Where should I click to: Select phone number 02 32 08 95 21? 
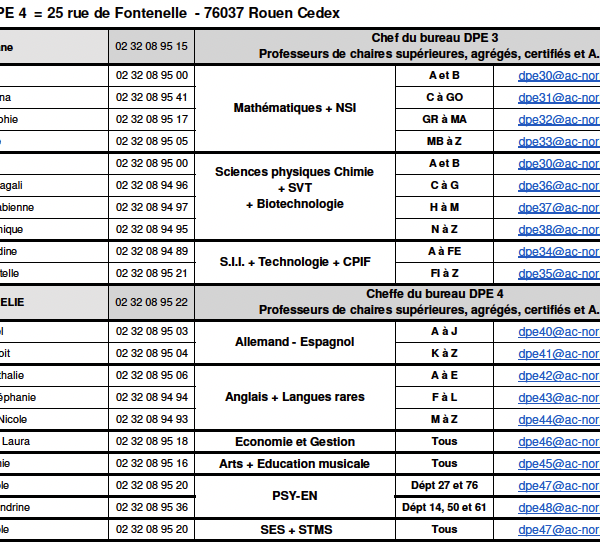152,273
